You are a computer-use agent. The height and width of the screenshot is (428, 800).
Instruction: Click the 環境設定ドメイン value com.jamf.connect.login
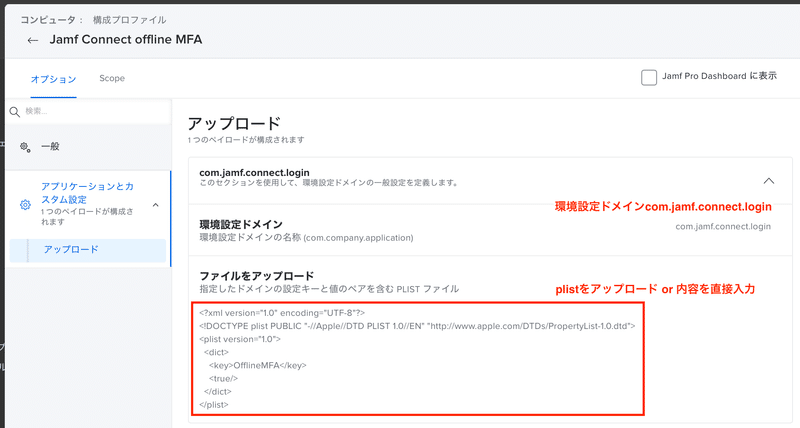[x=723, y=226]
